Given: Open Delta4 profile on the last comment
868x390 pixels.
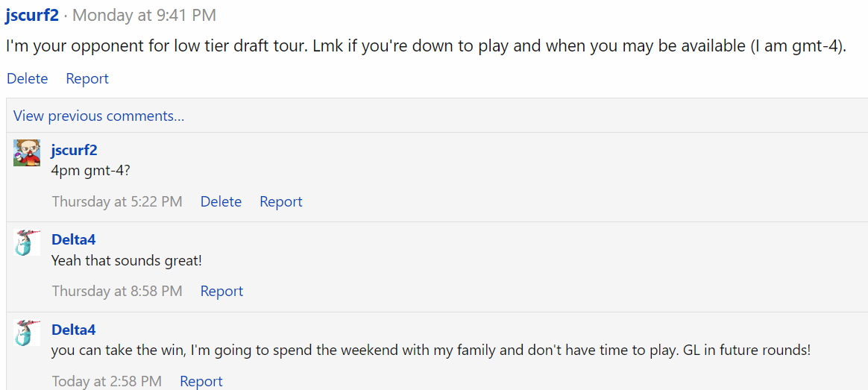Looking at the screenshot, I should [x=73, y=330].
